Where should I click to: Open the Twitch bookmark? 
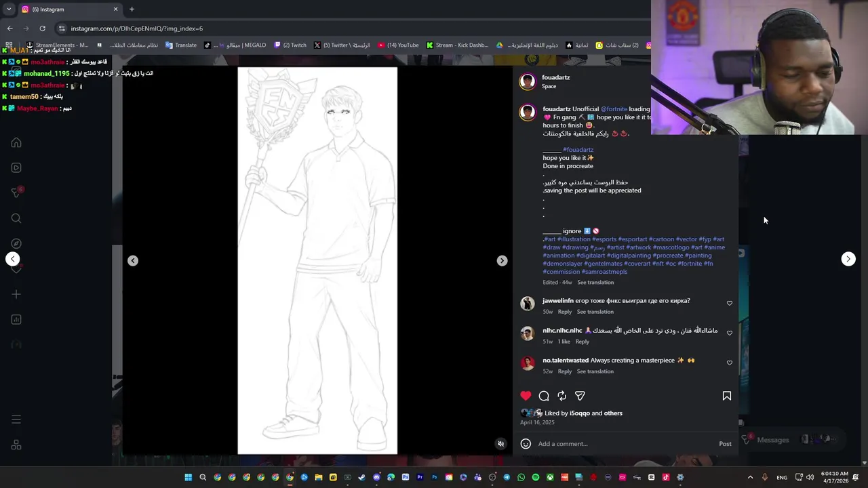pos(290,45)
